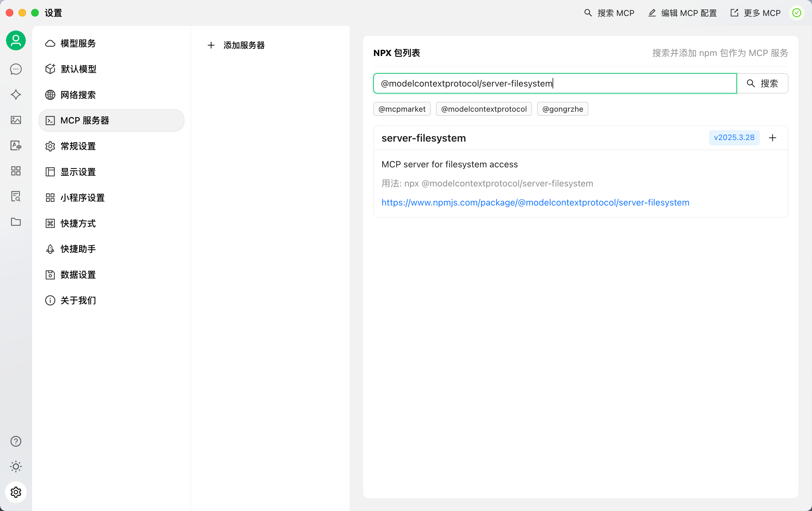This screenshot has height=511, width=812.
Task: Open the settings gear in the sidebar
Action: click(x=16, y=492)
